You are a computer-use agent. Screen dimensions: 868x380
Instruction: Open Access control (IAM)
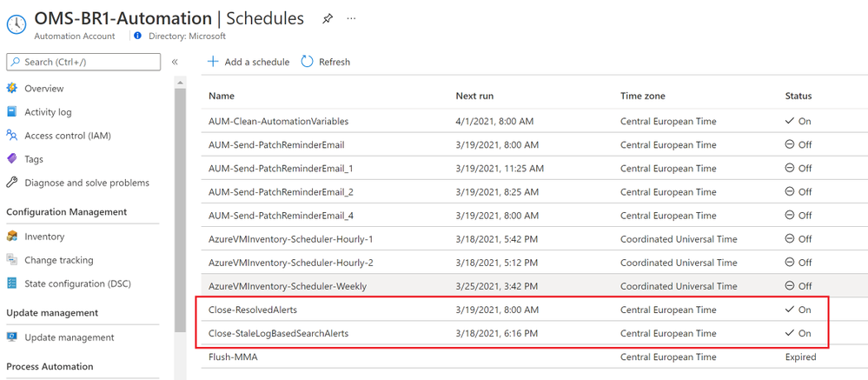68,136
